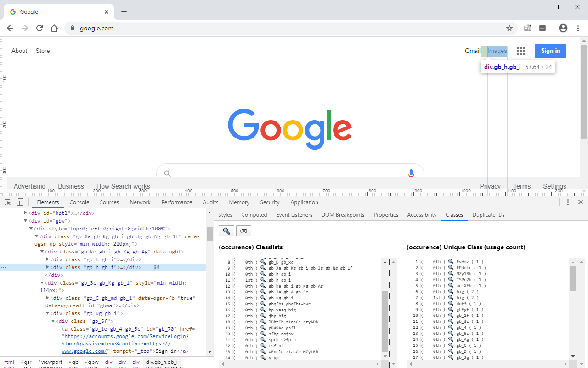This screenshot has height=368, width=588.
Task: Activate the element inspector picker icon
Action: pyautogui.click(x=8, y=202)
